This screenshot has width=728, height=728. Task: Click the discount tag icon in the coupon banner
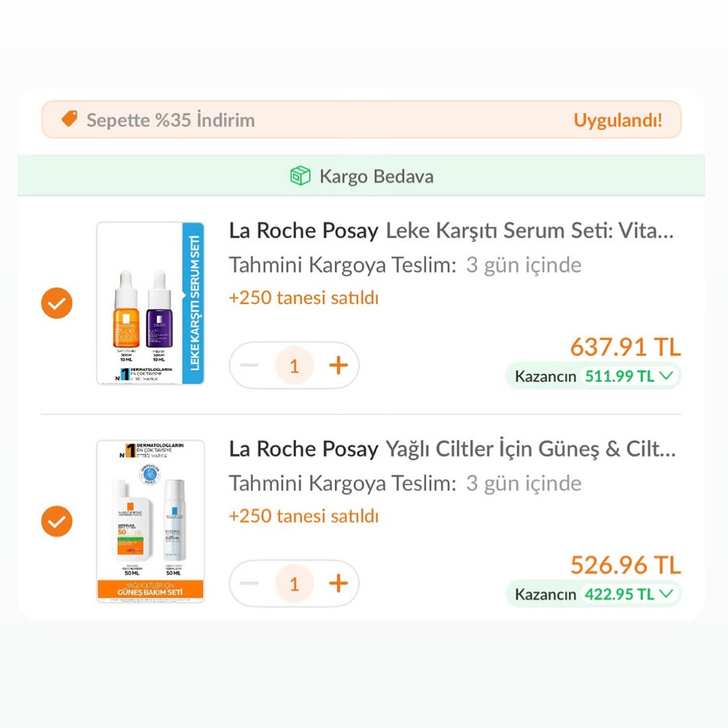point(69,119)
